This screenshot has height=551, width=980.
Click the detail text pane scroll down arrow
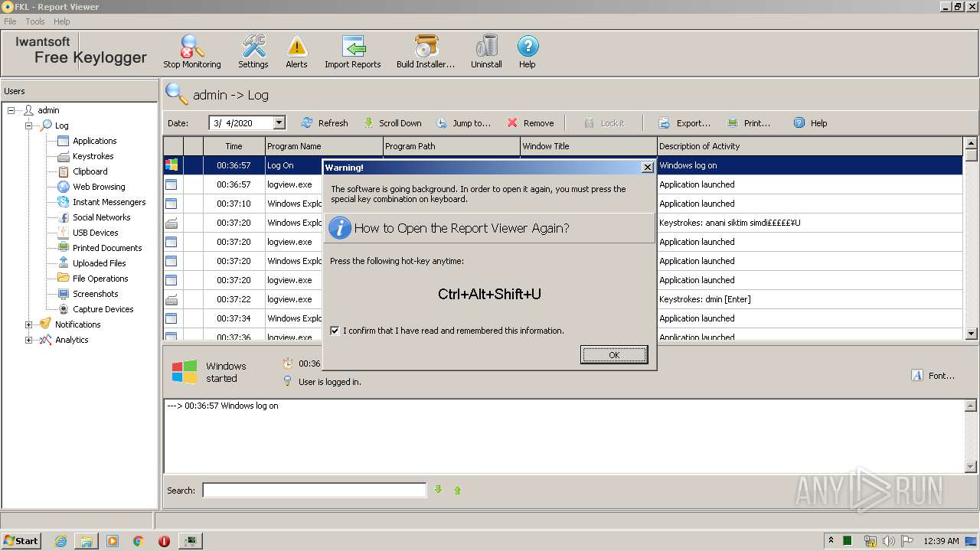pyautogui.click(x=972, y=467)
